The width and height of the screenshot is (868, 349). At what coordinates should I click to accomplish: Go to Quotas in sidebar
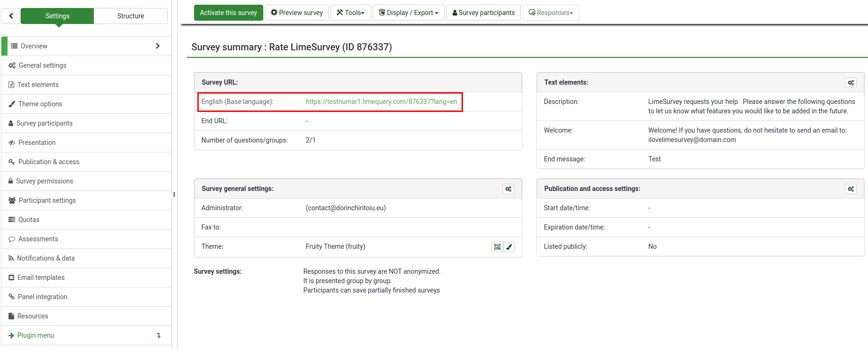click(29, 220)
